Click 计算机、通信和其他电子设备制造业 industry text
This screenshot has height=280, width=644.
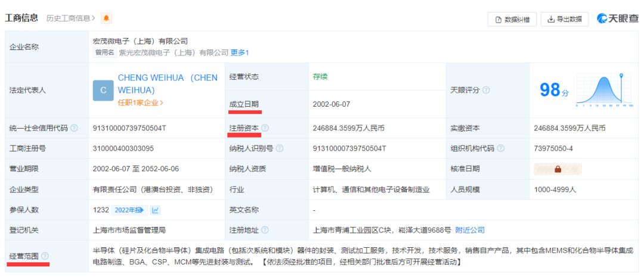(x=371, y=189)
